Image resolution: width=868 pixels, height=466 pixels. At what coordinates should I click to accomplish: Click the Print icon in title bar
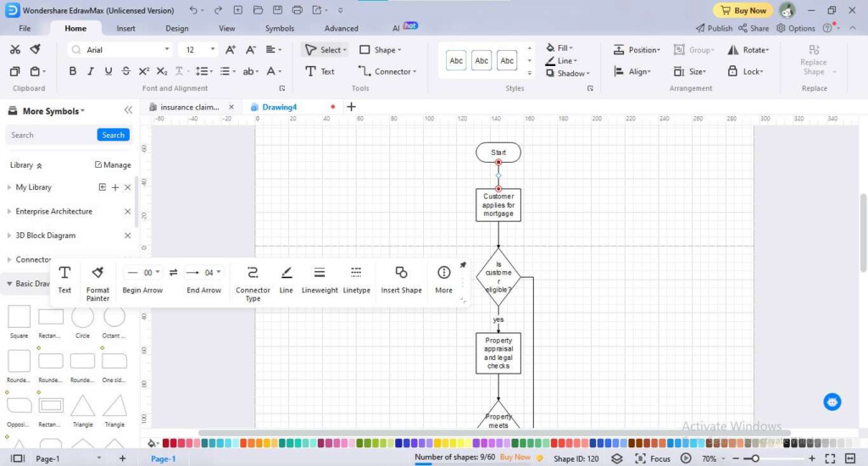coord(298,10)
